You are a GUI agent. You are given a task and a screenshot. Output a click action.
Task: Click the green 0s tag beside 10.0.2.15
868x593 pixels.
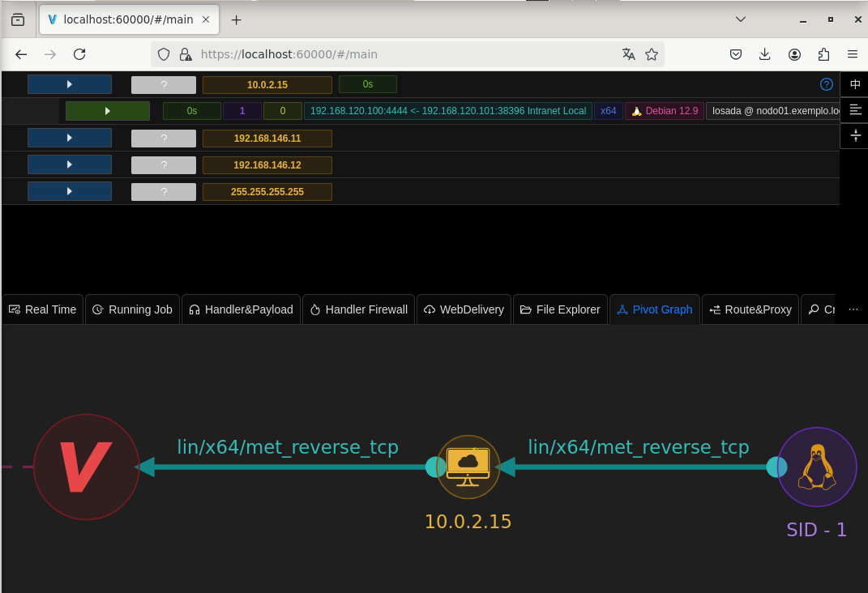(368, 84)
